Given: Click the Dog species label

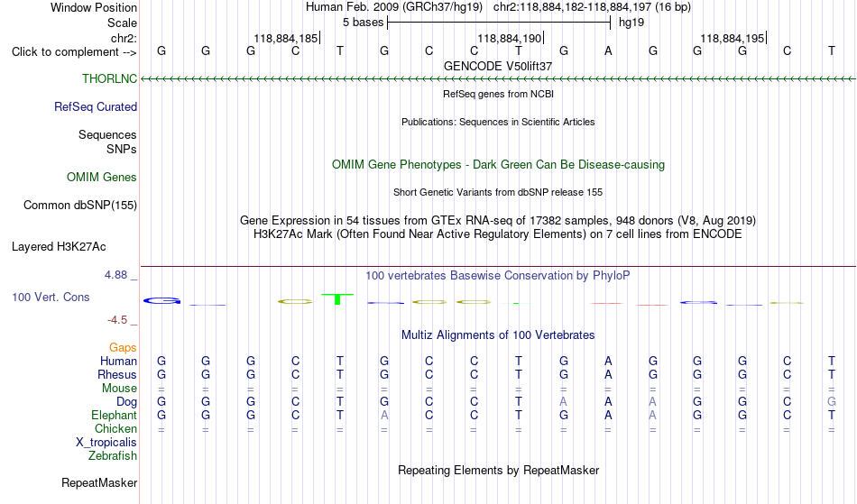Looking at the screenshot, I should (x=126, y=402).
